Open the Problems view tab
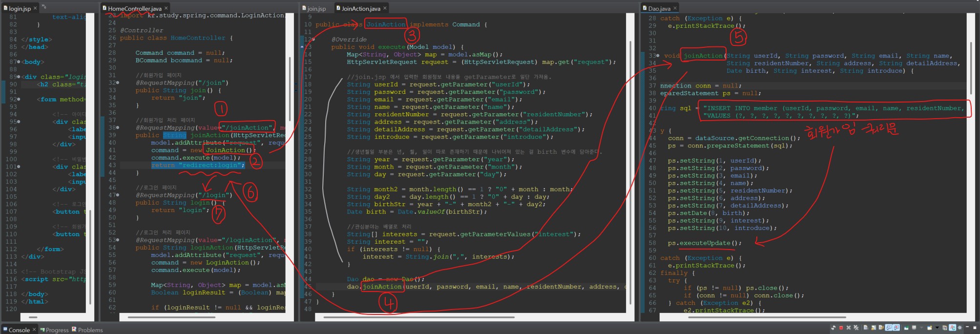Viewport: 980px width, 334px height. point(87,330)
